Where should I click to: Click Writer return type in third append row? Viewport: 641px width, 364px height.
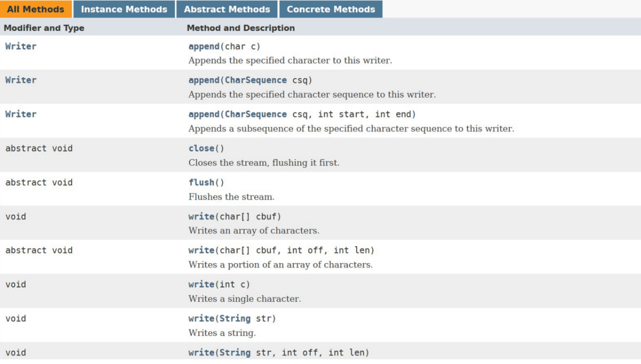[x=21, y=115]
